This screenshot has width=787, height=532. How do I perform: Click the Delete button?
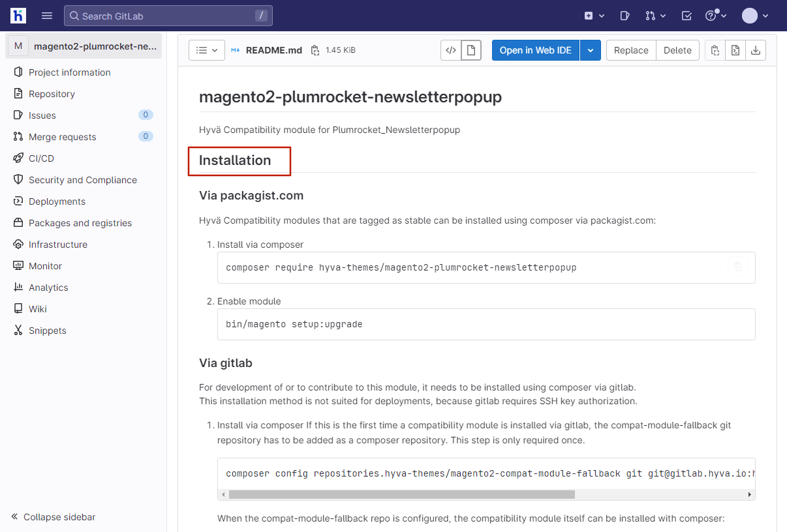tap(677, 50)
